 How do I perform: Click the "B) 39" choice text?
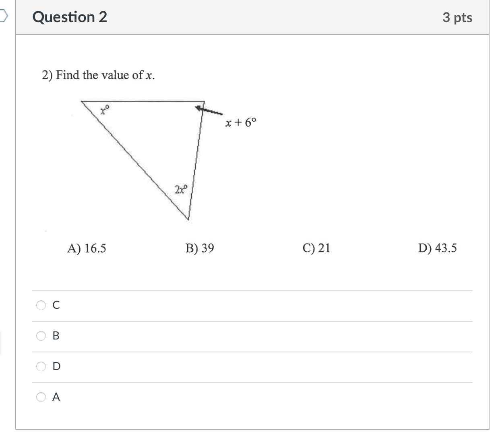click(x=200, y=248)
